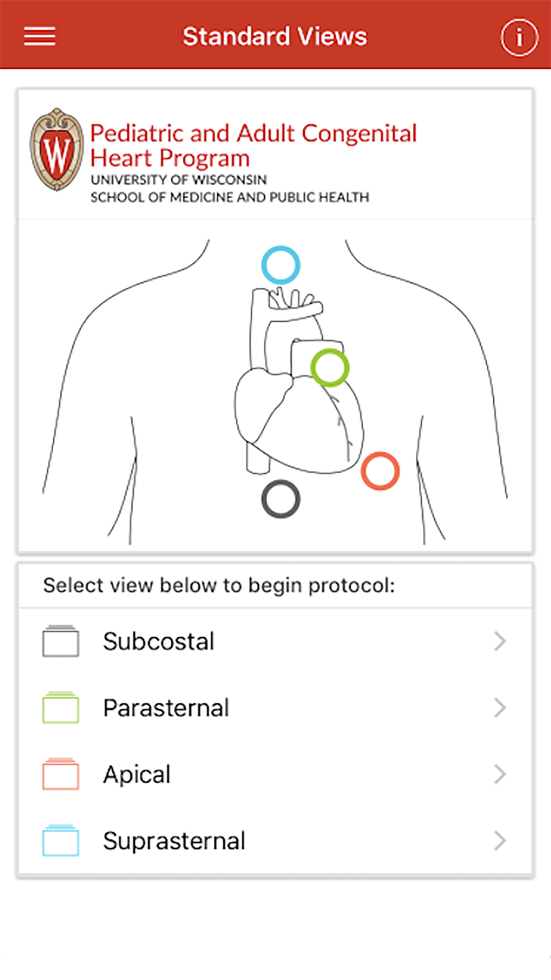551x980 pixels.
Task: Expand the Suprasternal row chevron
Action: (x=500, y=841)
